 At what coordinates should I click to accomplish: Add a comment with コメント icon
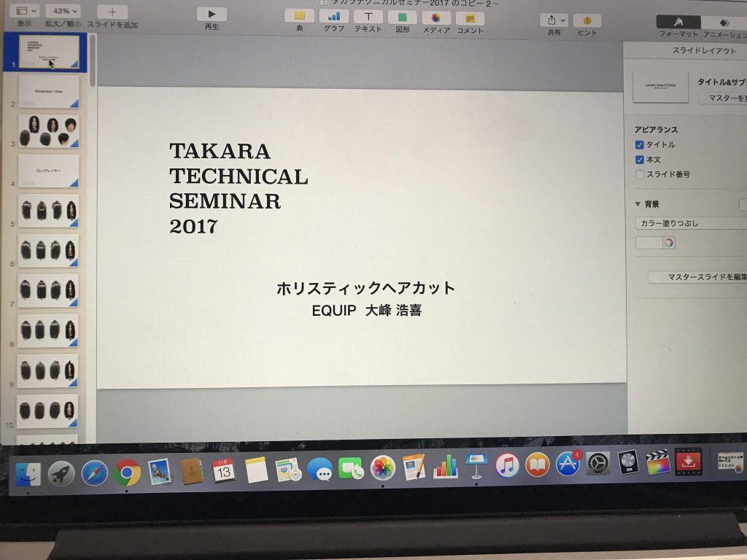pos(471,17)
